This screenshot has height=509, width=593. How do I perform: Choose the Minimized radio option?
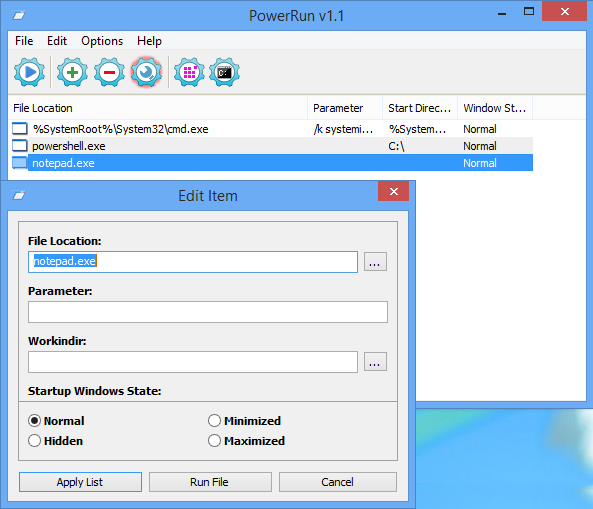214,421
